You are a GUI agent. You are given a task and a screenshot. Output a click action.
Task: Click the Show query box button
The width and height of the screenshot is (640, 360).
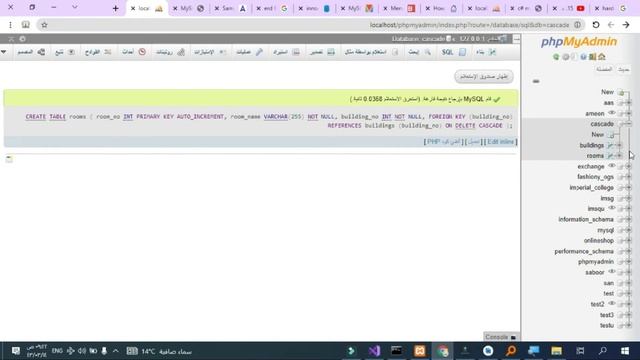(484, 76)
